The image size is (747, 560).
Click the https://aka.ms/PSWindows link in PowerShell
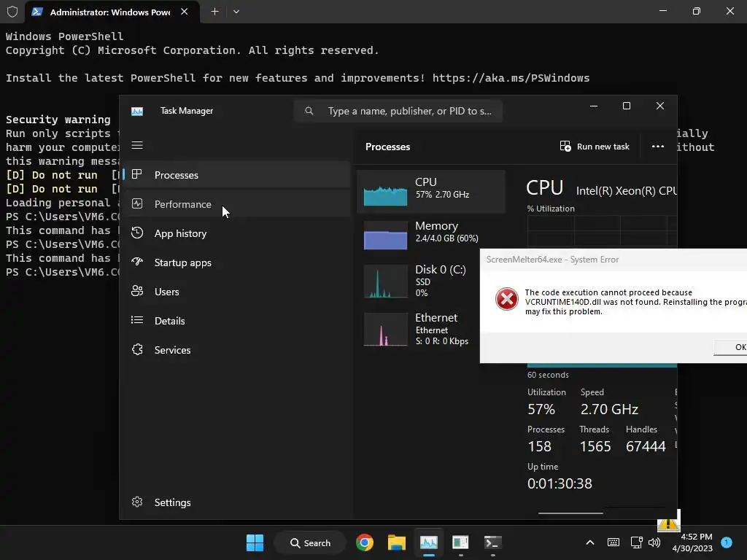[x=511, y=77]
